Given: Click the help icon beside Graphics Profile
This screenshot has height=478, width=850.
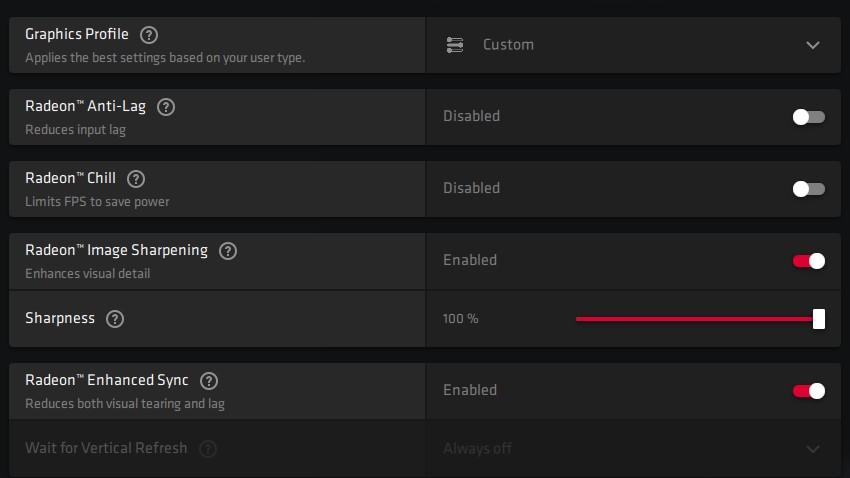Looking at the screenshot, I should (x=149, y=34).
